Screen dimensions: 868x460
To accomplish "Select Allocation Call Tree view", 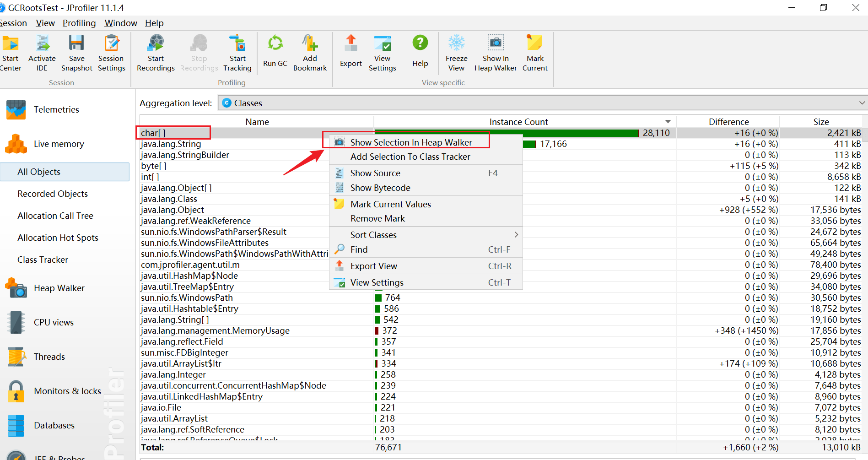I will point(55,216).
